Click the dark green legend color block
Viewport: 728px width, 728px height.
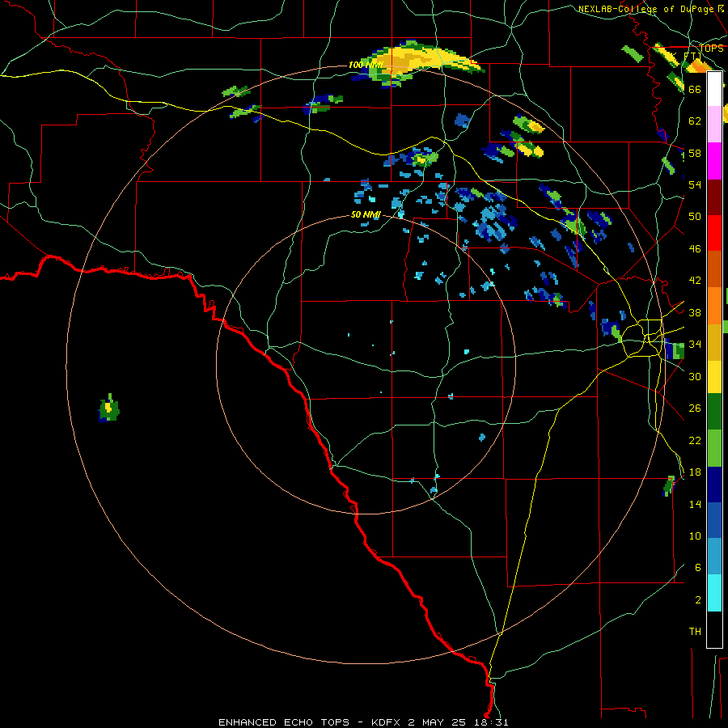(x=714, y=412)
